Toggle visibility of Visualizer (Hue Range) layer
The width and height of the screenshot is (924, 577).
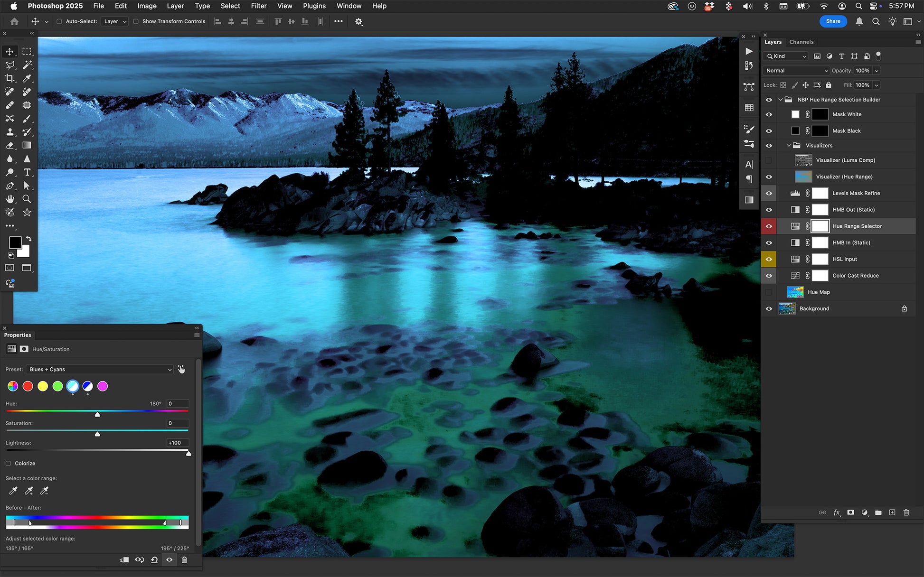pos(769,177)
